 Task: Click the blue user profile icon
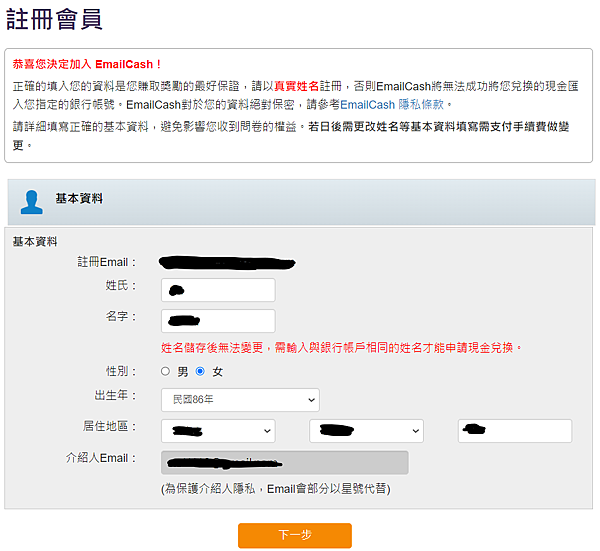coord(31,202)
